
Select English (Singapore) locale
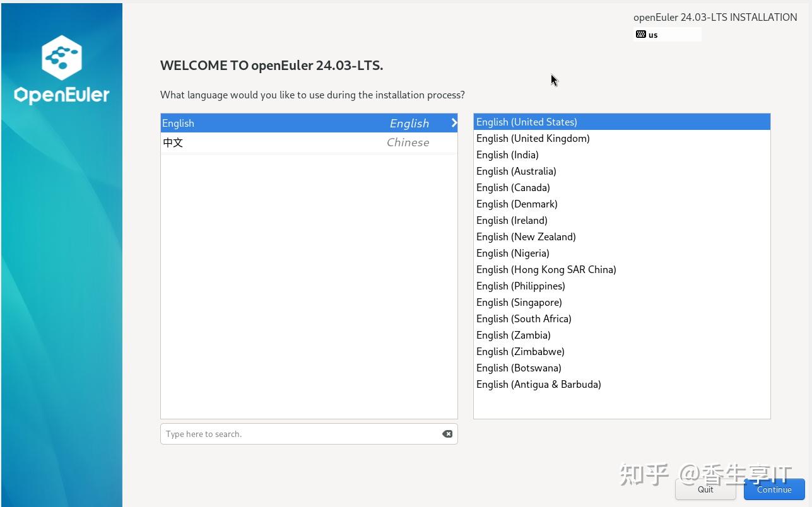tap(519, 302)
